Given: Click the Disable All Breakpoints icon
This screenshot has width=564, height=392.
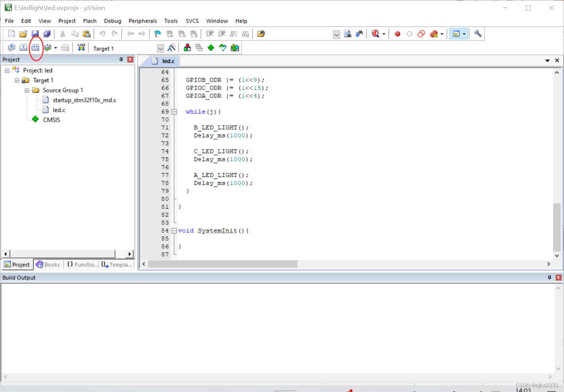Looking at the screenshot, I should click(x=421, y=34).
